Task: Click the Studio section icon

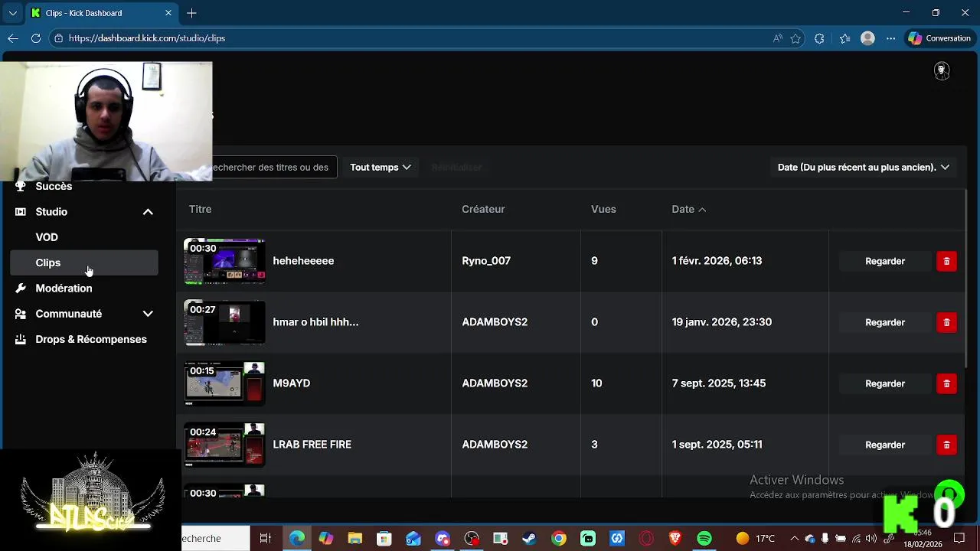Action: [21, 211]
